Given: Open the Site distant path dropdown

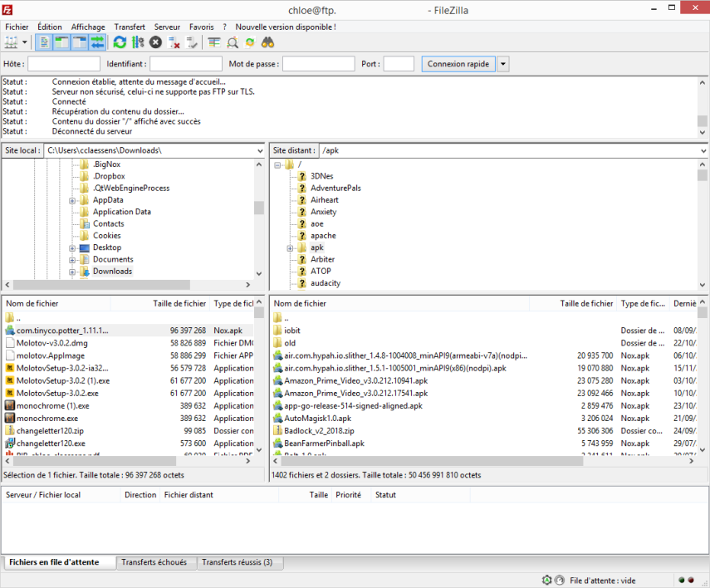Looking at the screenshot, I should (703, 151).
